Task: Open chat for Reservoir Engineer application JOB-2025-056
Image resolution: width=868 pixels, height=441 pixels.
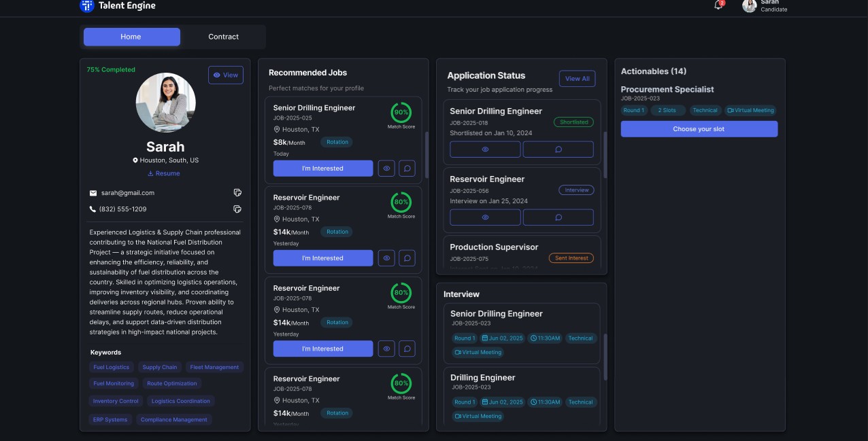Action: pos(558,217)
